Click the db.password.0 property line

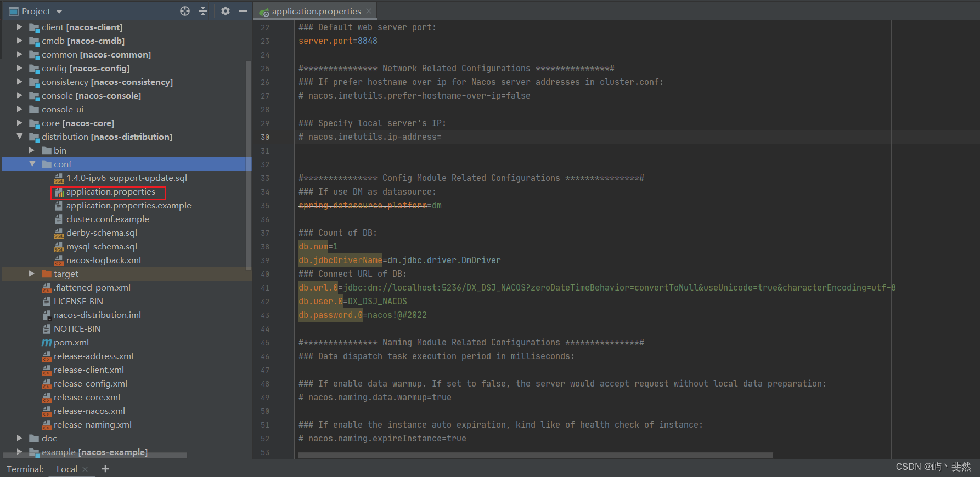coord(363,315)
